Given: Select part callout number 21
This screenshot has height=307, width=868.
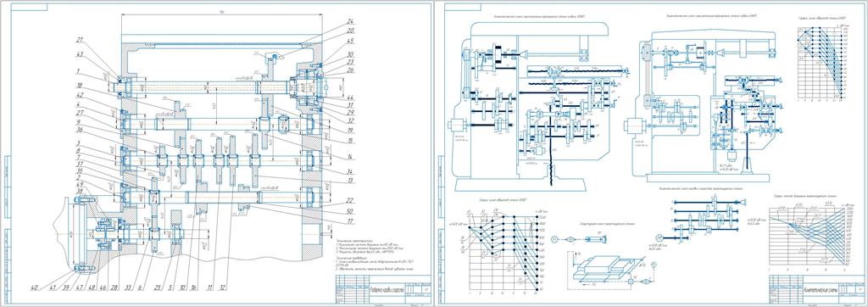Looking at the screenshot, I should click(81, 39).
